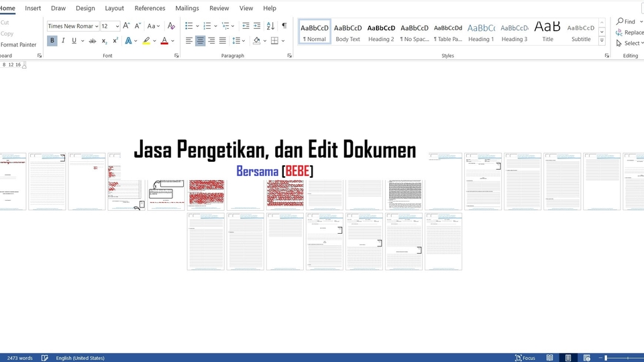The image size is (644, 362).
Task: Apply paragraph shading
Action: click(x=257, y=41)
